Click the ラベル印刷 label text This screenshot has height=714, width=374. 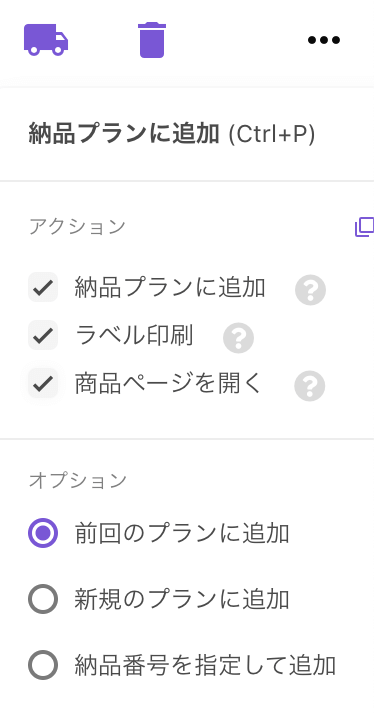134,336
